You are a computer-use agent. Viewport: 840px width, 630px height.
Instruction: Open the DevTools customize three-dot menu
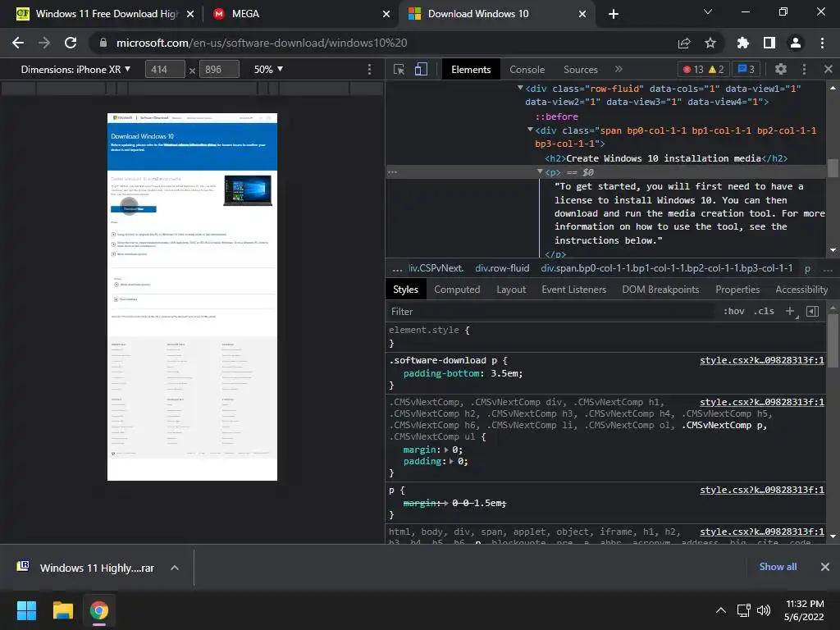[804, 69]
